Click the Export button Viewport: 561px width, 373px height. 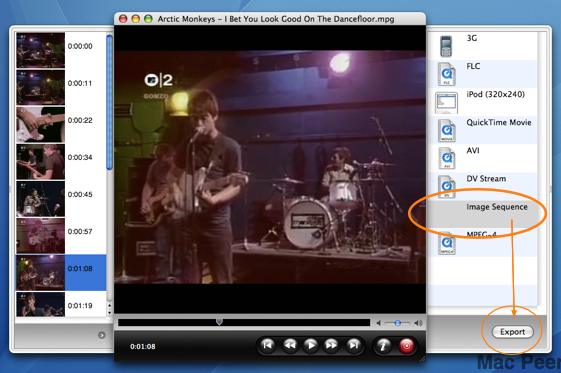point(512,332)
